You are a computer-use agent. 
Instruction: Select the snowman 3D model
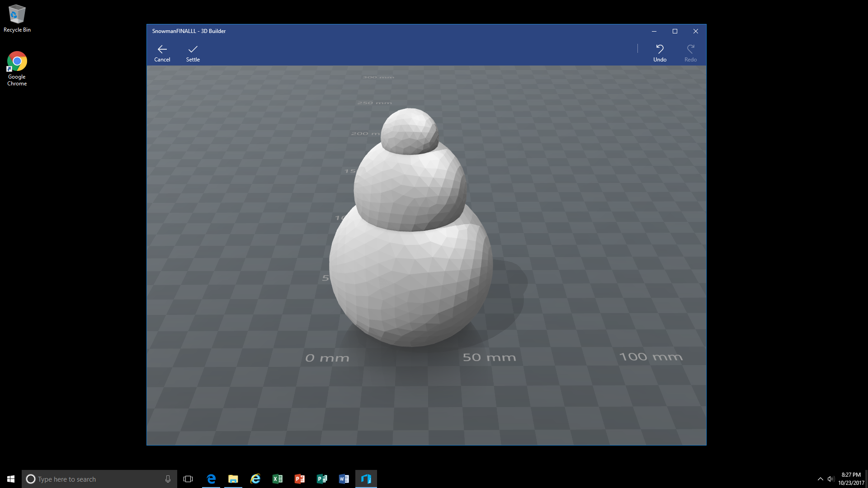click(410, 228)
